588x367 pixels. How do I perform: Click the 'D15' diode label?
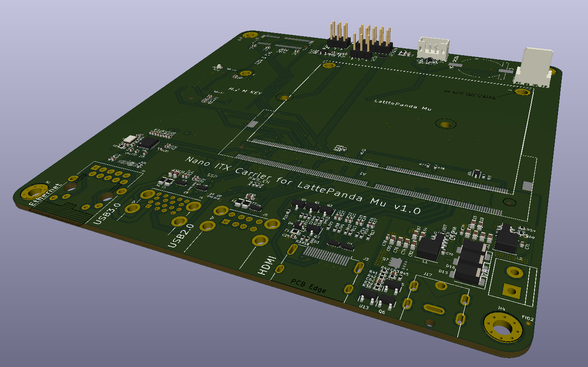tap(443, 272)
